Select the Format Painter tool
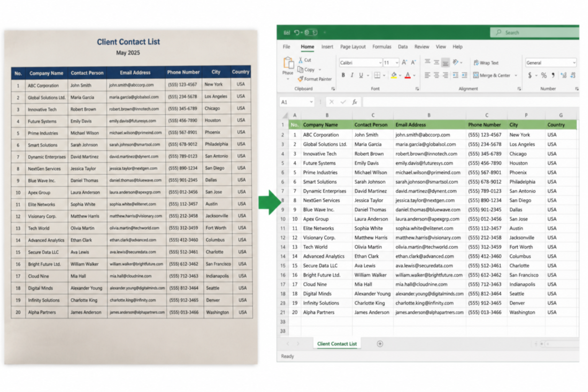Screen dimensions: 588x392 pos(315,79)
